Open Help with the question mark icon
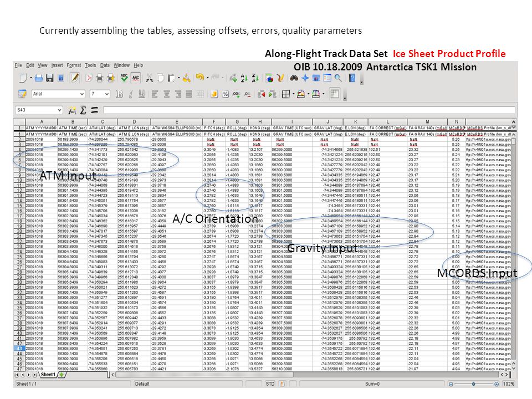Image resolution: width=532 pixels, height=399 pixels. tap(352, 78)
